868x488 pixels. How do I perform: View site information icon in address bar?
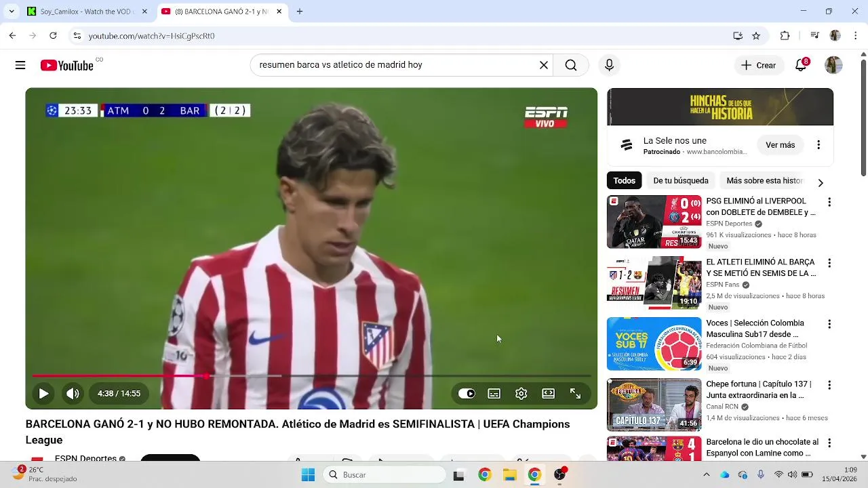point(77,36)
